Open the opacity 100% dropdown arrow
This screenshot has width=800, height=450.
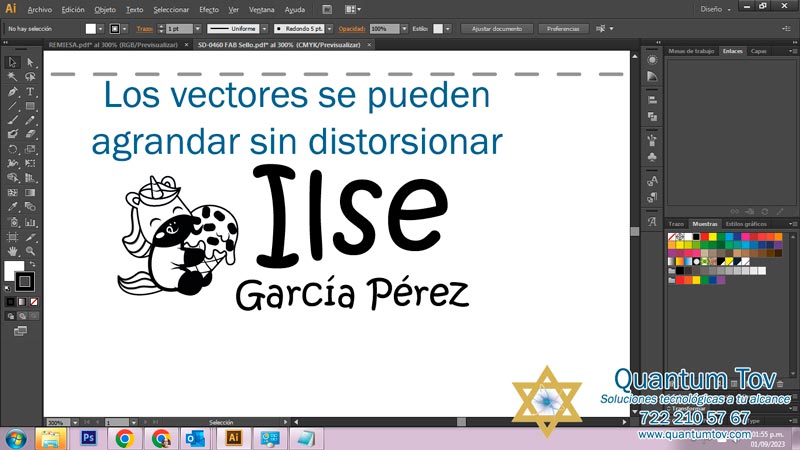404,29
